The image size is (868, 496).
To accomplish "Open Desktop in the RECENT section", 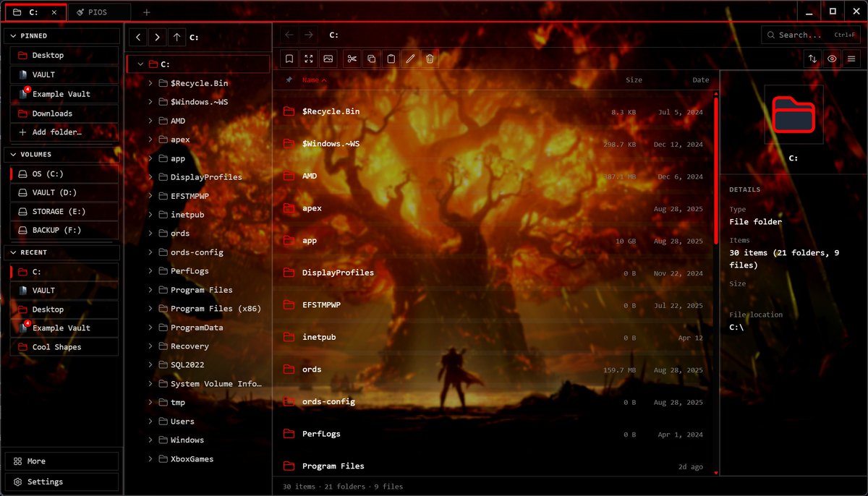I will (64, 309).
